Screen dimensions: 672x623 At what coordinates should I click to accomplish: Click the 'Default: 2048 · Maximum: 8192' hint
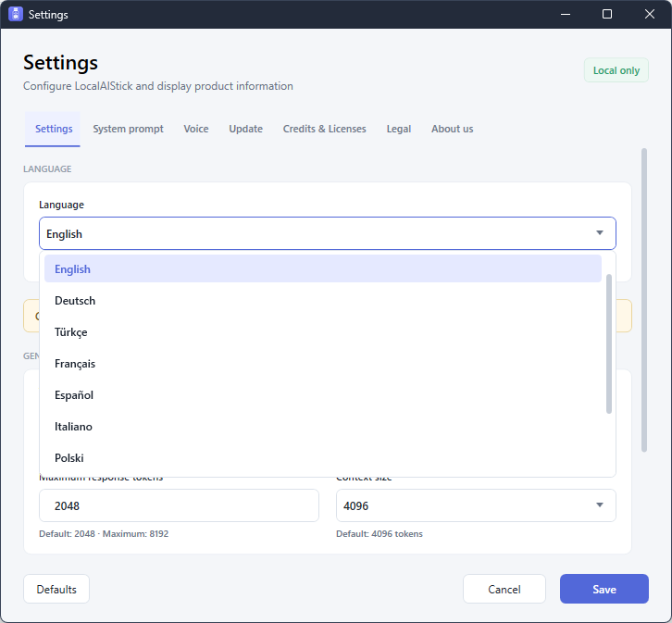[x=104, y=534]
